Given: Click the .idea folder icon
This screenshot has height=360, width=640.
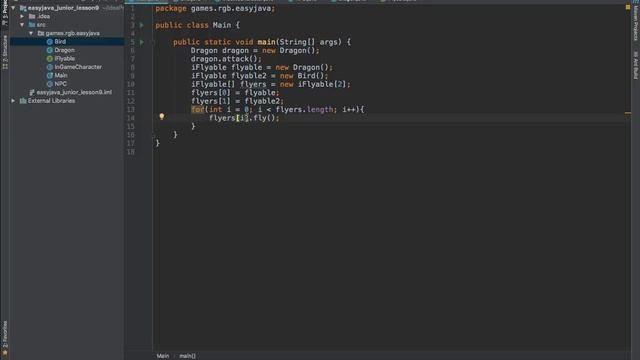Looking at the screenshot, I should pos(32,16).
